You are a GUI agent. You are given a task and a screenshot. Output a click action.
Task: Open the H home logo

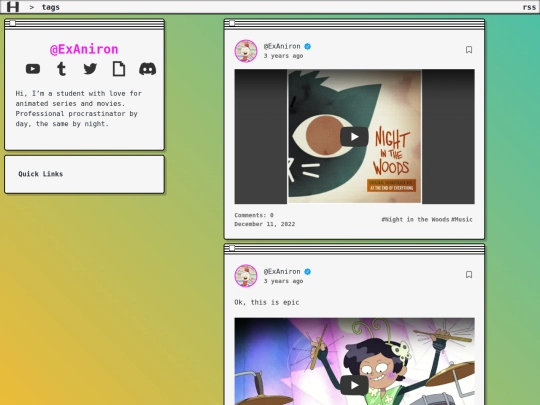(x=13, y=7)
